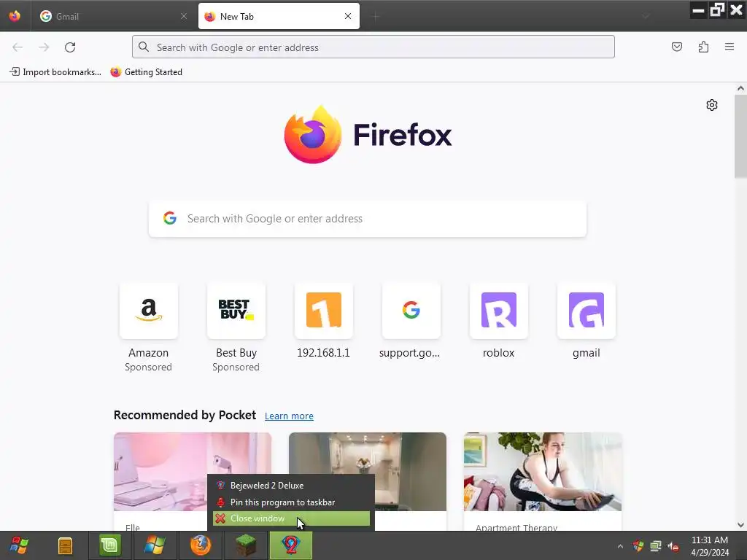Open the Firefox hamburger application menu

729,47
